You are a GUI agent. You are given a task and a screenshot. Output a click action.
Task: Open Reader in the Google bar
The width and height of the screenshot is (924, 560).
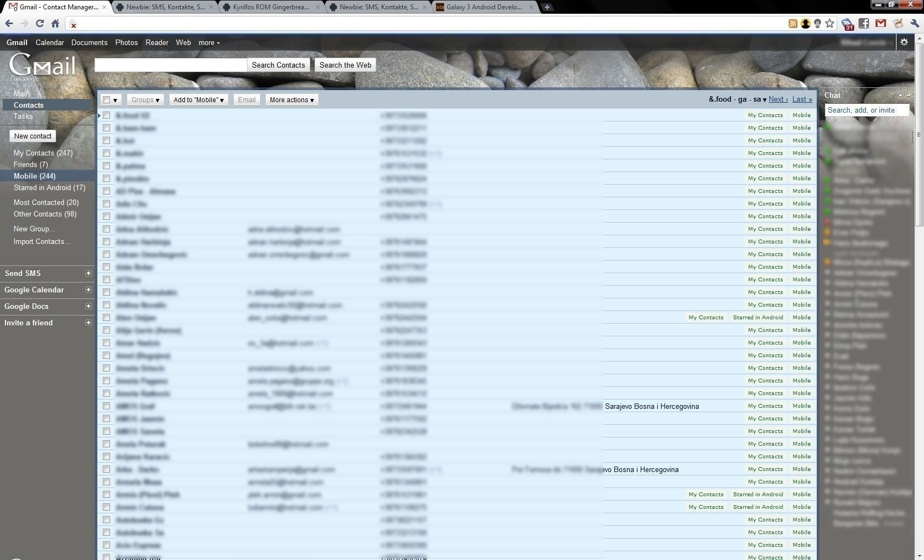point(157,42)
